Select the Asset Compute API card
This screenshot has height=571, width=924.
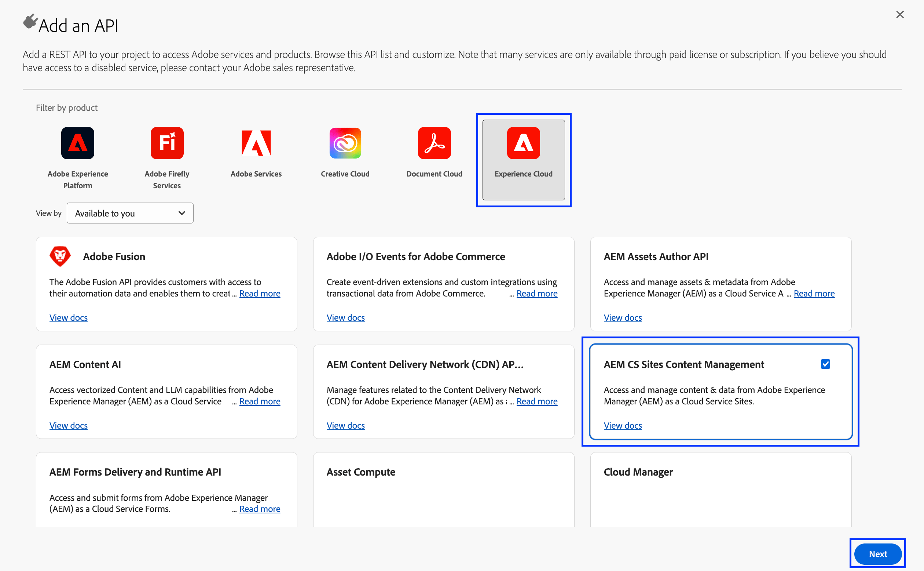click(444, 490)
